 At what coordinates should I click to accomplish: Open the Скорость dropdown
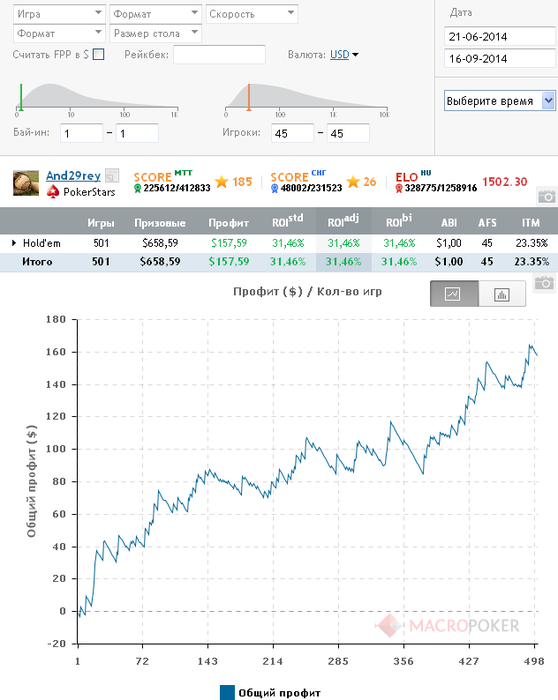[252, 14]
